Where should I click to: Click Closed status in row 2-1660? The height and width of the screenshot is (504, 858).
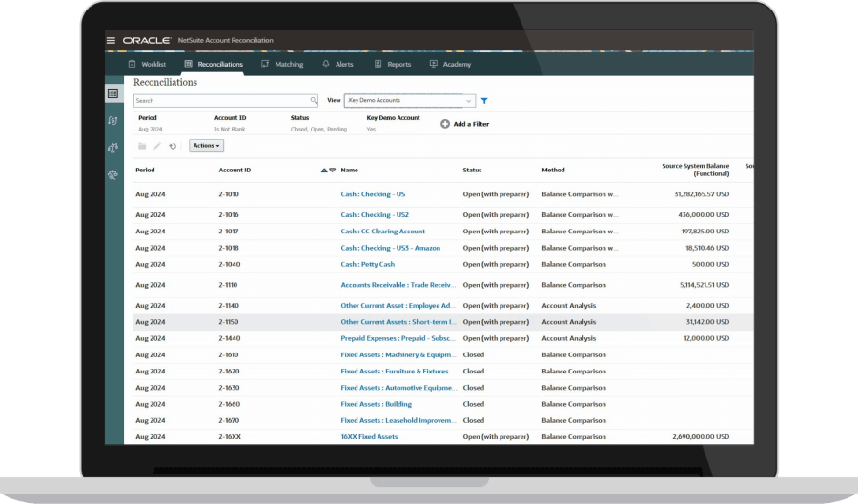point(473,404)
